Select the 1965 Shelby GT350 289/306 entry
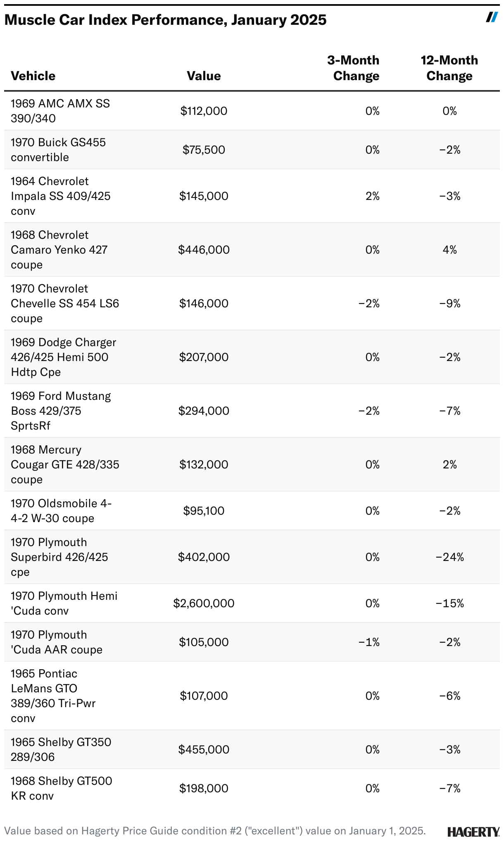 (61, 749)
